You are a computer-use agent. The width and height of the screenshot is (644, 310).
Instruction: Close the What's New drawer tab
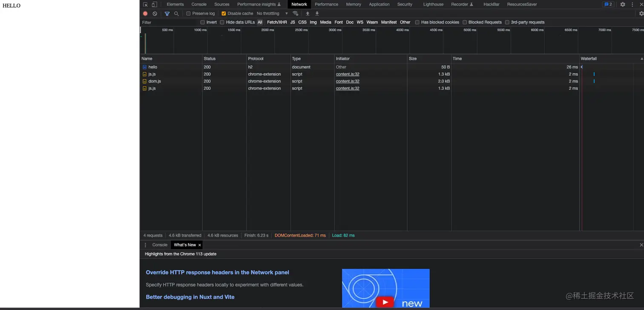click(x=199, y=245)
